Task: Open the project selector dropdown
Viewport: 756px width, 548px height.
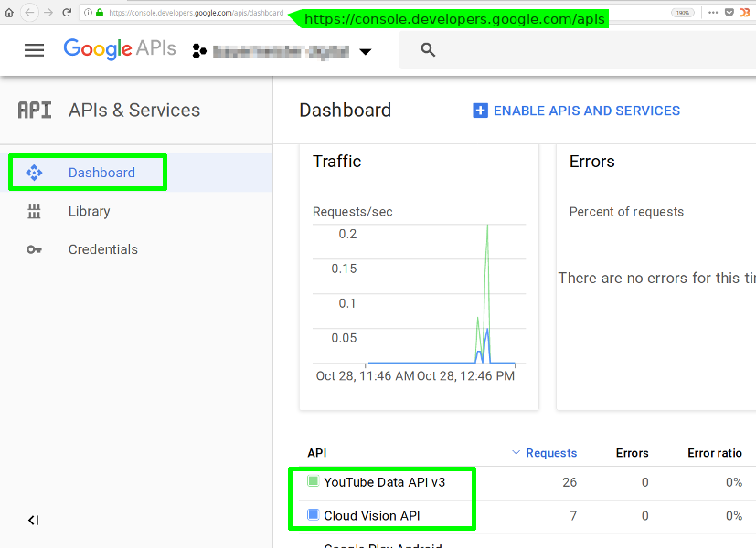Action: click(x=365, y=51)
